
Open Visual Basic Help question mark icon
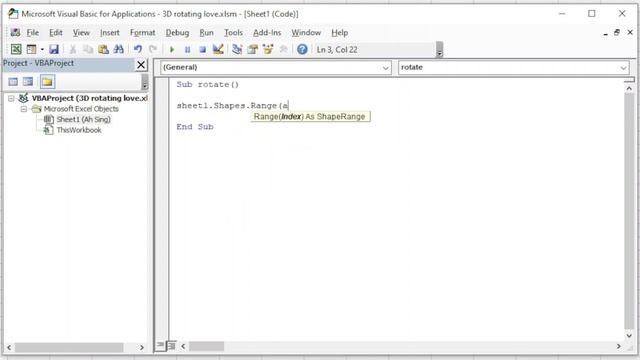coord(302,49)
